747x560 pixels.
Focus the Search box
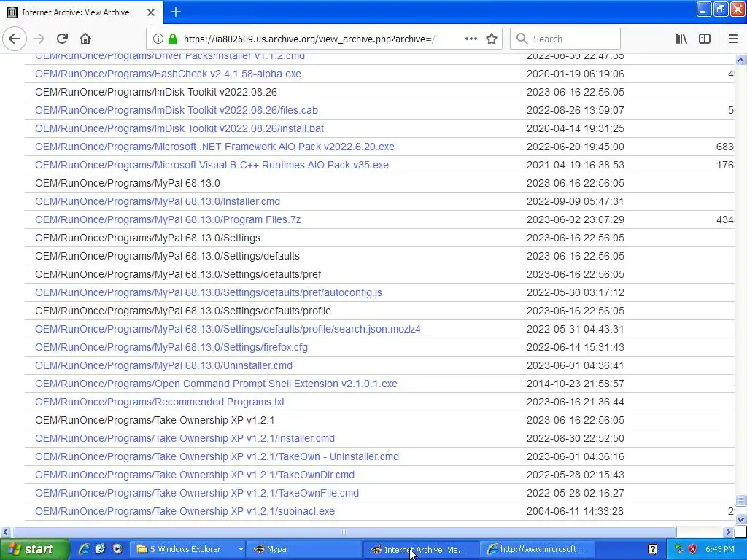(565, 39)
